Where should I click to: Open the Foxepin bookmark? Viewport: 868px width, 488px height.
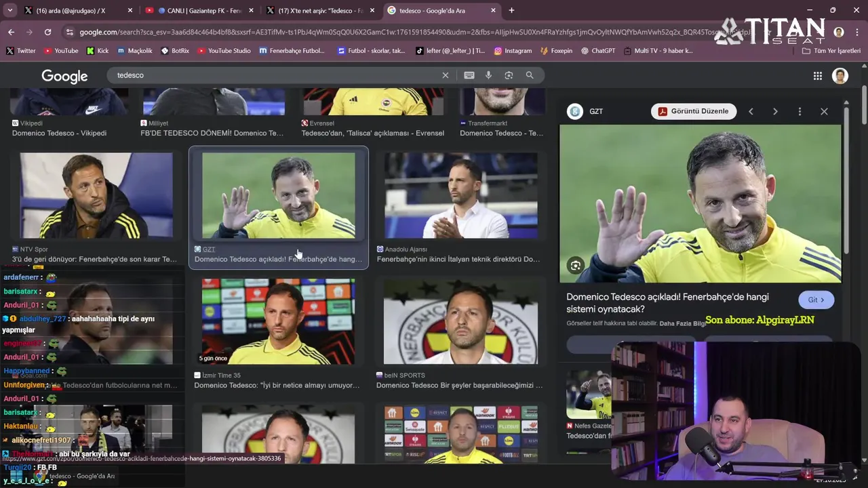(556, 51)
